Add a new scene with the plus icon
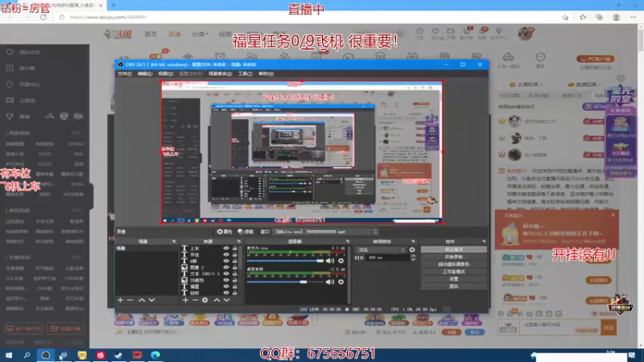Screen dimensions: 644x362 coord(120,300)
